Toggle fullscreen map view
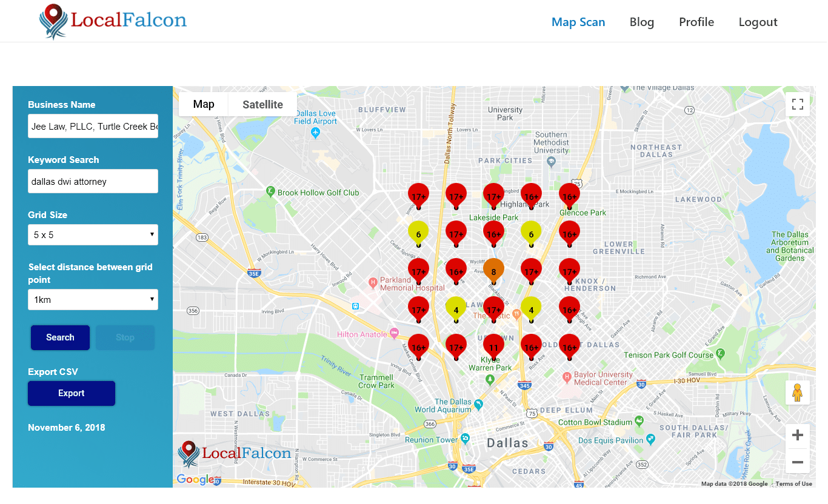This screenshot has height=504, width=828. click(798, 104)
